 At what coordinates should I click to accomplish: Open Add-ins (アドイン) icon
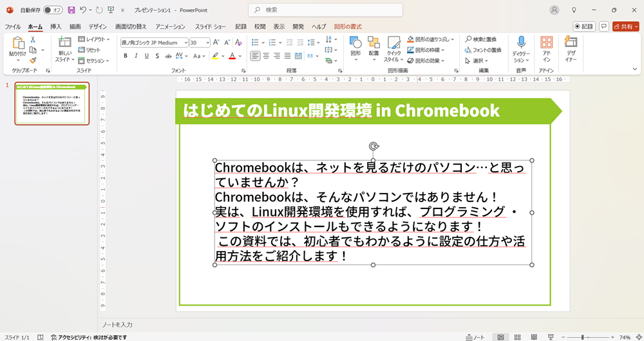(546, 42)
